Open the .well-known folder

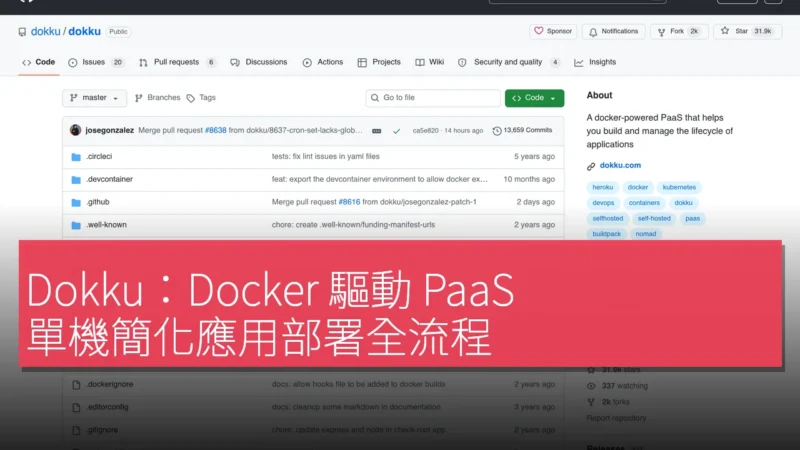pos(106,224)
